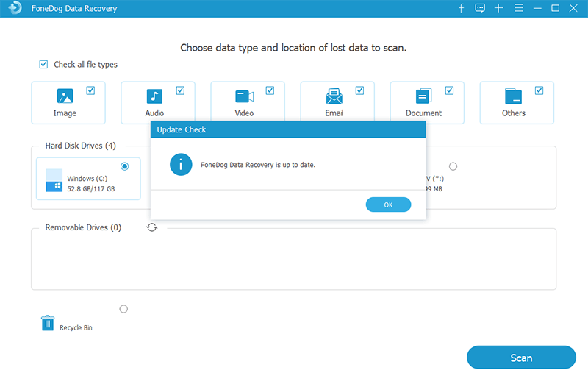
Task: Toggle Check all file types checkbox
Action: click(x=43, y=64)
